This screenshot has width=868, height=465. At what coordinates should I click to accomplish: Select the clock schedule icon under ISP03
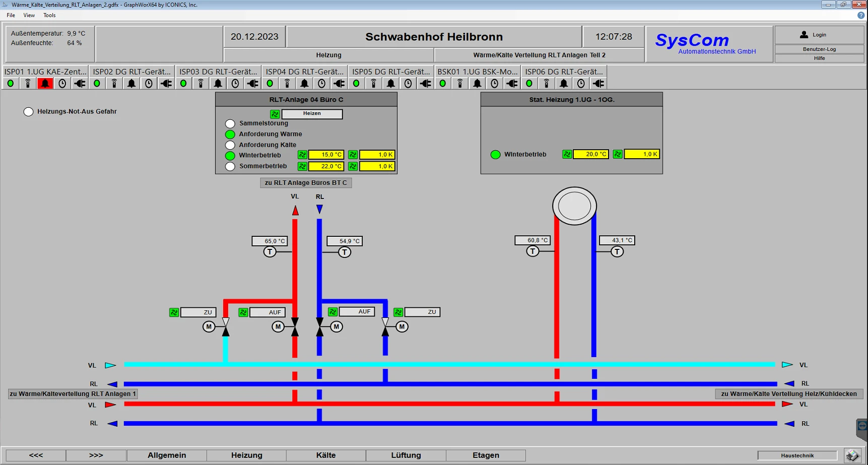click(x=235, y=83)
